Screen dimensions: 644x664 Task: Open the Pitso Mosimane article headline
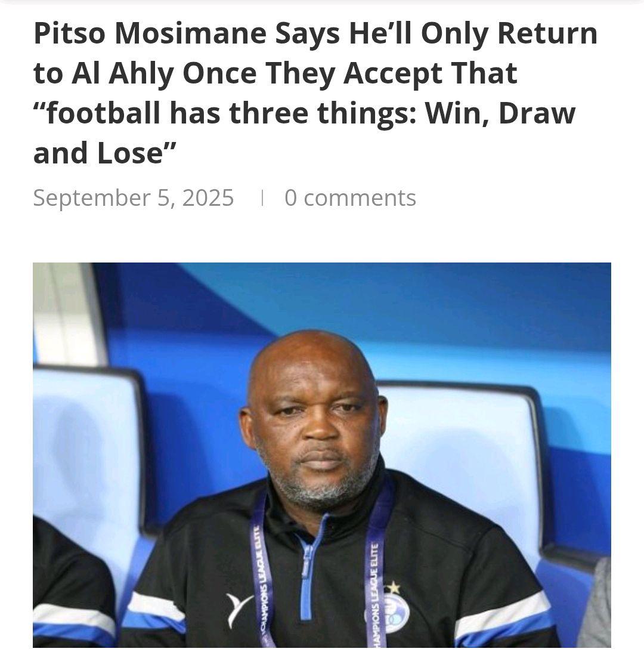pos(315,92)
